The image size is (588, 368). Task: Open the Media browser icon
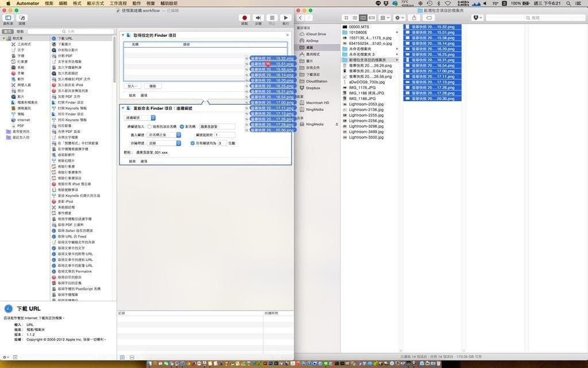[22, 18]
